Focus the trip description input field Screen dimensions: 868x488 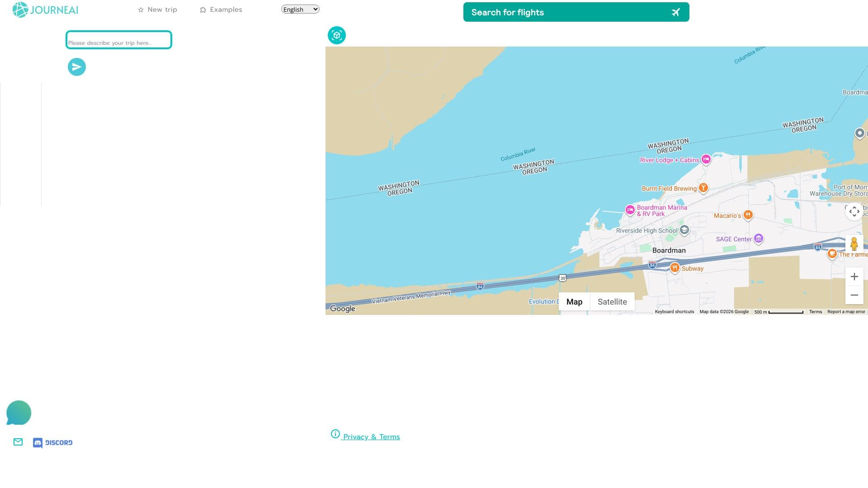tap(119, 40)
